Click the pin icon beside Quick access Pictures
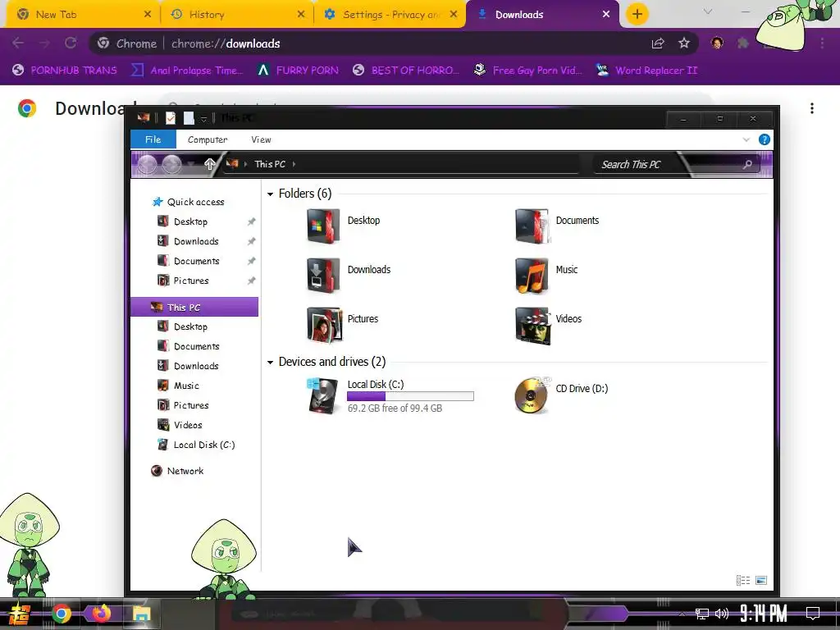Screen dimensions: 840x630 click(251, 281)
